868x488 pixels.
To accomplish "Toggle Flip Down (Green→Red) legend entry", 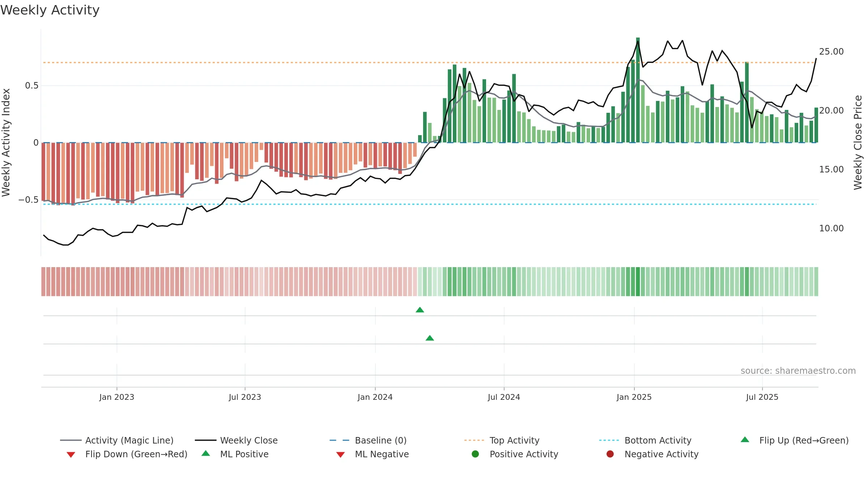I will tap(127, 454).
